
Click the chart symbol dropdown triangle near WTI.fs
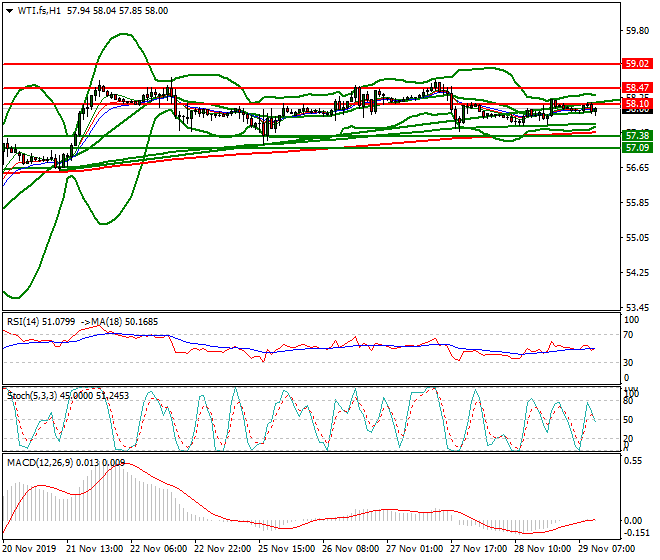(x=9, y=11)
